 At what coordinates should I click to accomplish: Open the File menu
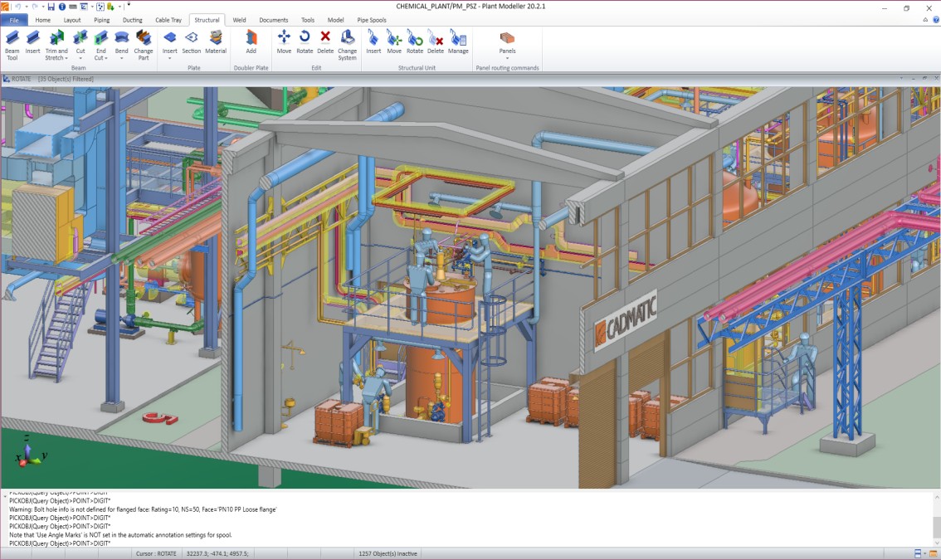(14, 20)
